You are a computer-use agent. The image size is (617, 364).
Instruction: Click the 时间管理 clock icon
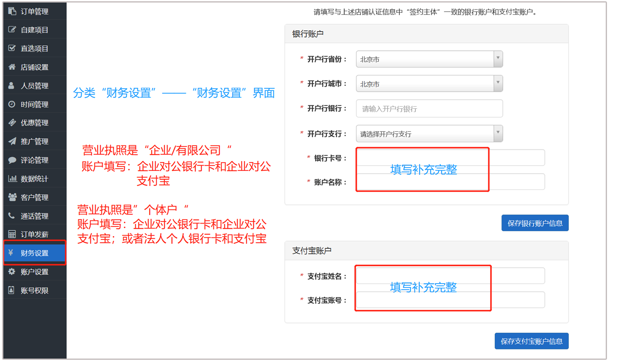(x=12, y=104)
